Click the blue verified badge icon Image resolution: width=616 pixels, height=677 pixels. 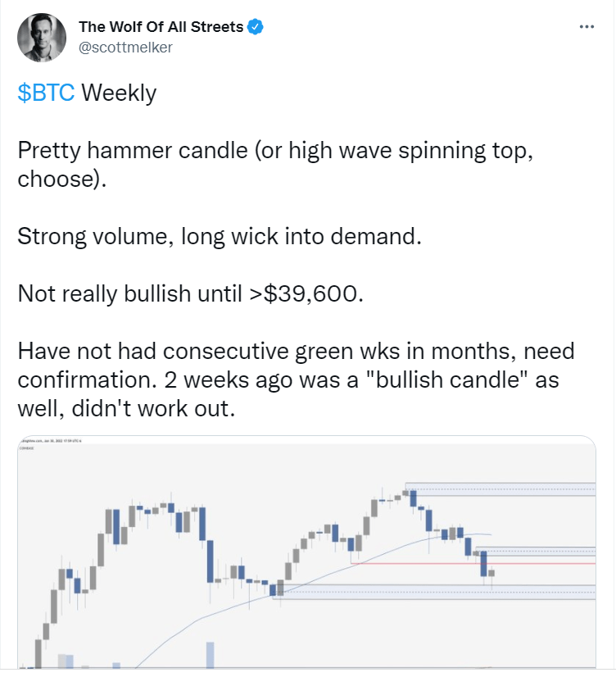tap(256, 27)
